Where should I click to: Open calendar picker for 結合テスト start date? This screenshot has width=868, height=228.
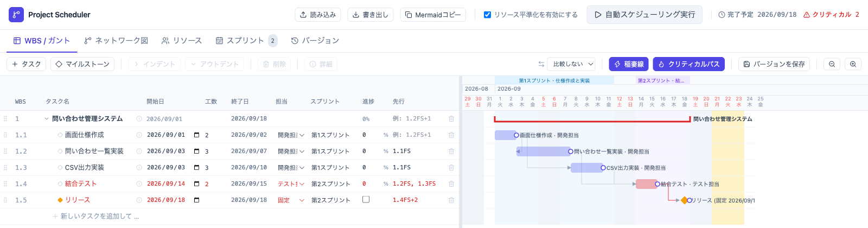point(196,184)
